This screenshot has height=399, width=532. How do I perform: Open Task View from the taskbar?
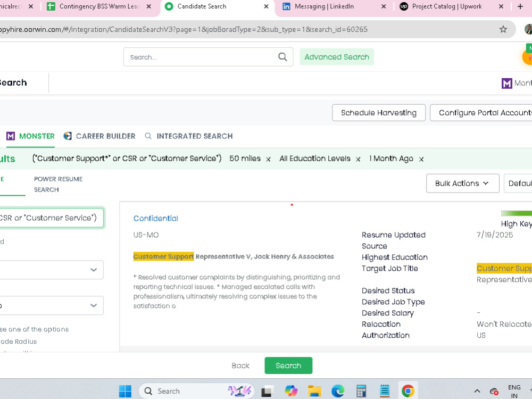[x=268, y=391]
